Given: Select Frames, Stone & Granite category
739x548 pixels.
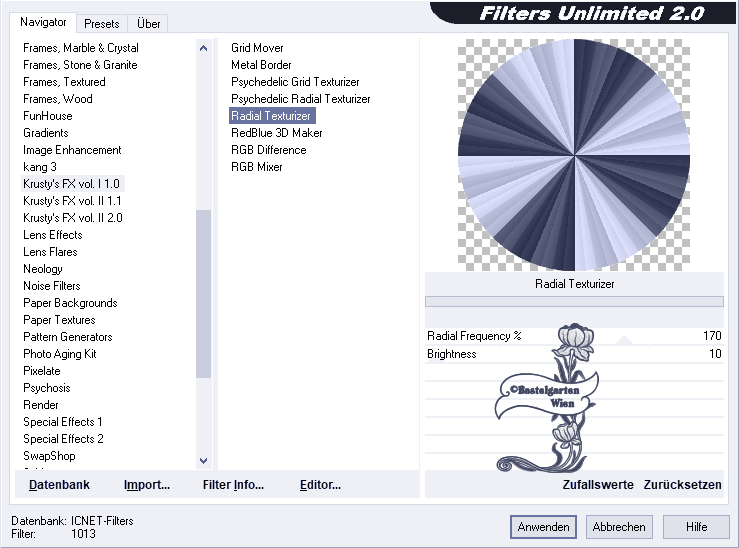Looking at the screenshot, I should click(80, 65).
